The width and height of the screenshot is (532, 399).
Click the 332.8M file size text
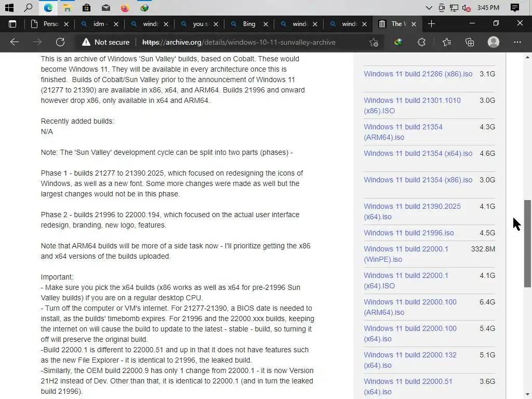click(x=483, y=249)
